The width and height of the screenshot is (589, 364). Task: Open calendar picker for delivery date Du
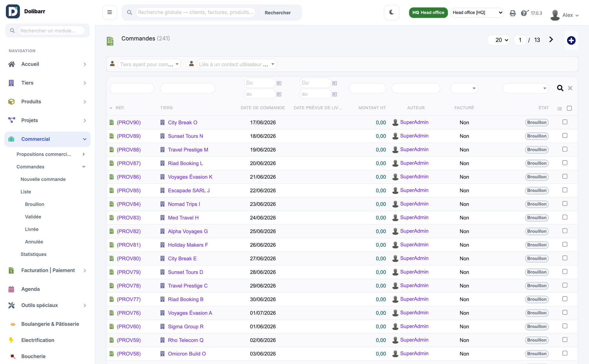334,83
